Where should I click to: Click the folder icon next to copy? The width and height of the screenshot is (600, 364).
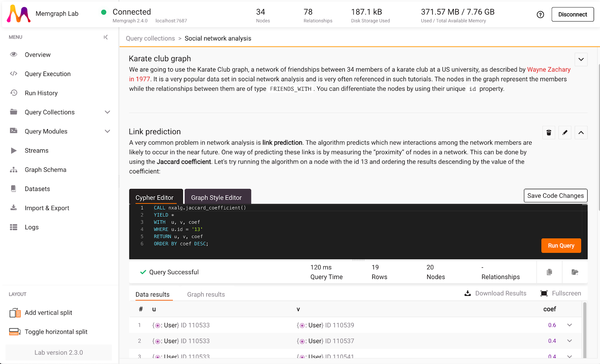(574, 272)
